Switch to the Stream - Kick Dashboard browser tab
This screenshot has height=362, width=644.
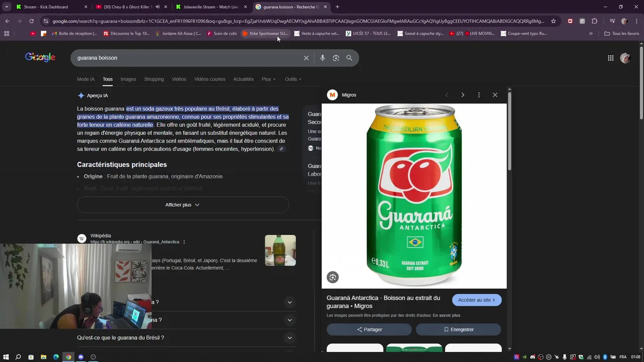pos(51,7)
